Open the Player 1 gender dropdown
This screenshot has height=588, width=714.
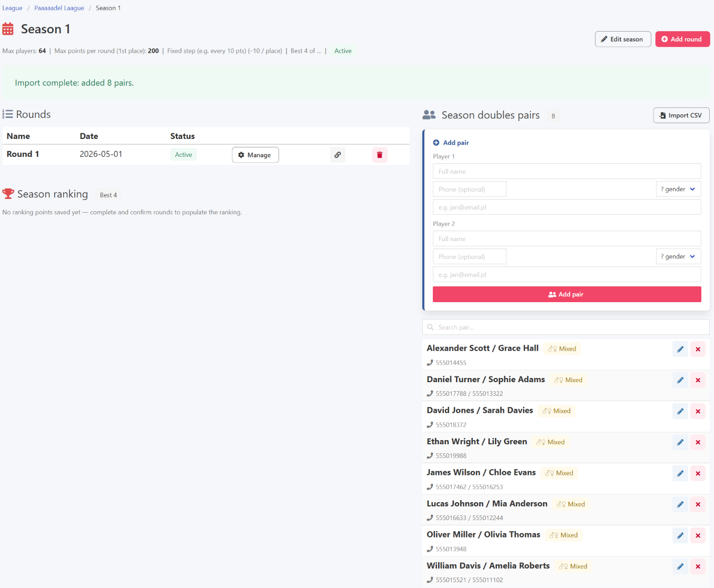point(678,189)
